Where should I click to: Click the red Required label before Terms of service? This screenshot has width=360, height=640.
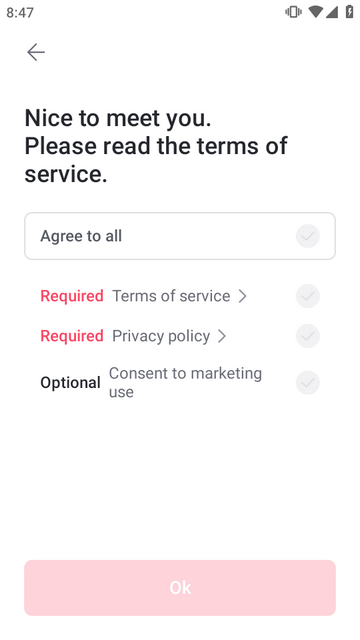click(x=72, y=296)
